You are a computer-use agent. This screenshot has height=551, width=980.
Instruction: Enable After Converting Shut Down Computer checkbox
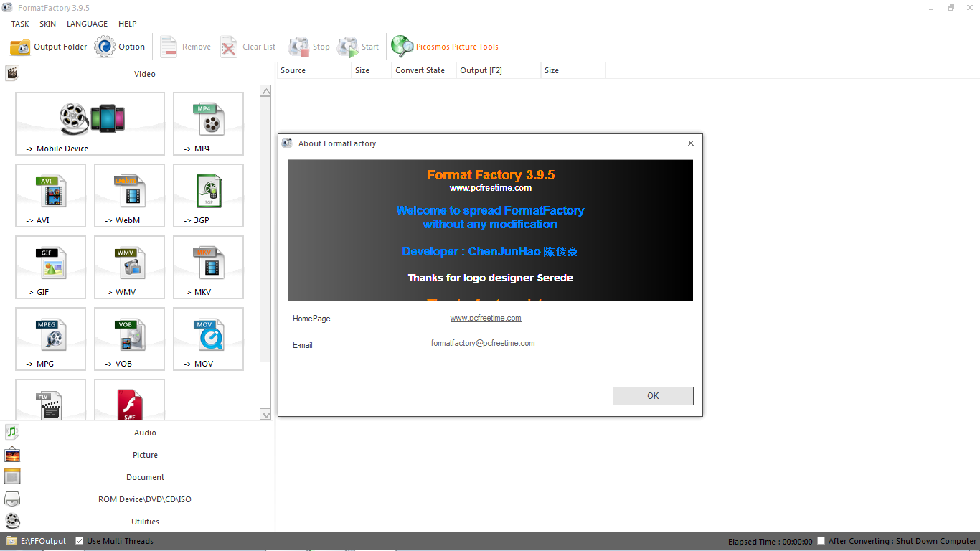coord(821,540)
